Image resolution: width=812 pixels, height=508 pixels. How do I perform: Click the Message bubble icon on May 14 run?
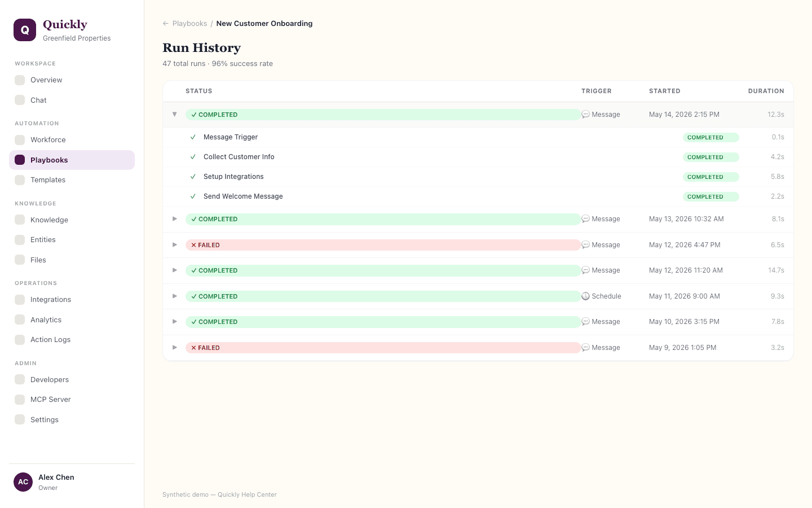tap(585, 115)
